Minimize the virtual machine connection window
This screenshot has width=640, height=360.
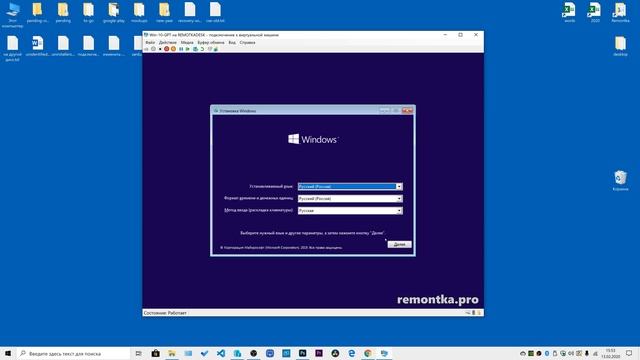click(x=445, y=35)
